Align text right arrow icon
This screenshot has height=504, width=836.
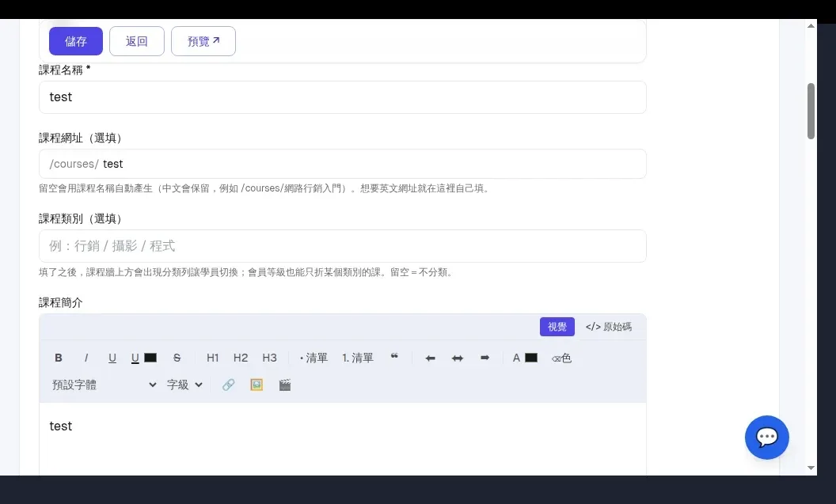(x=484, y=358)
